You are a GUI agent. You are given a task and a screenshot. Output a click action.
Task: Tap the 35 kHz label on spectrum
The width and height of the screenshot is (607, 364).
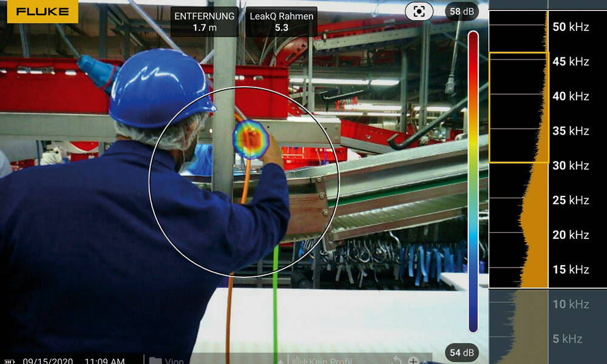click(571, 131)
